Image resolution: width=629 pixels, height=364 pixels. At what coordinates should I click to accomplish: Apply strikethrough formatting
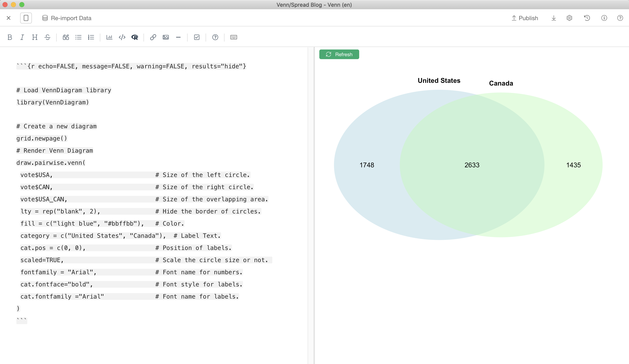point(47,37)
